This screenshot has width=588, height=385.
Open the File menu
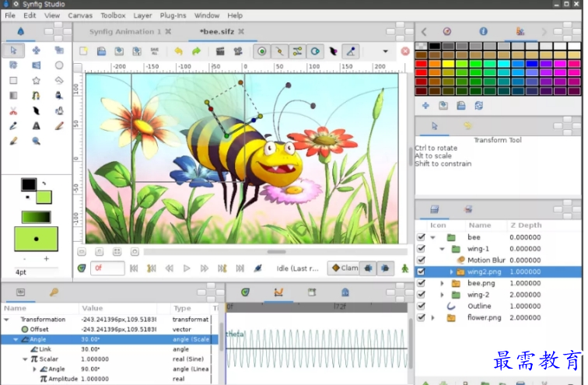coord(10,16)
